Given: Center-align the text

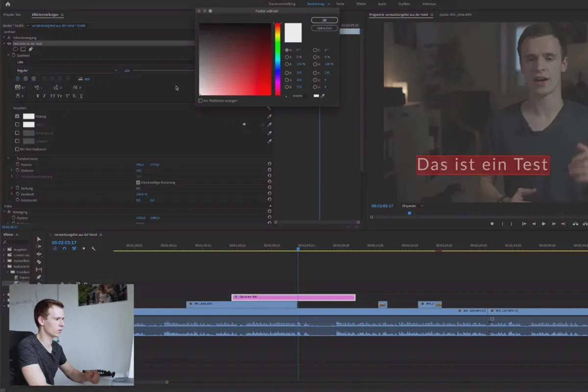Looking at the screenshot, I should coord(26,78).
